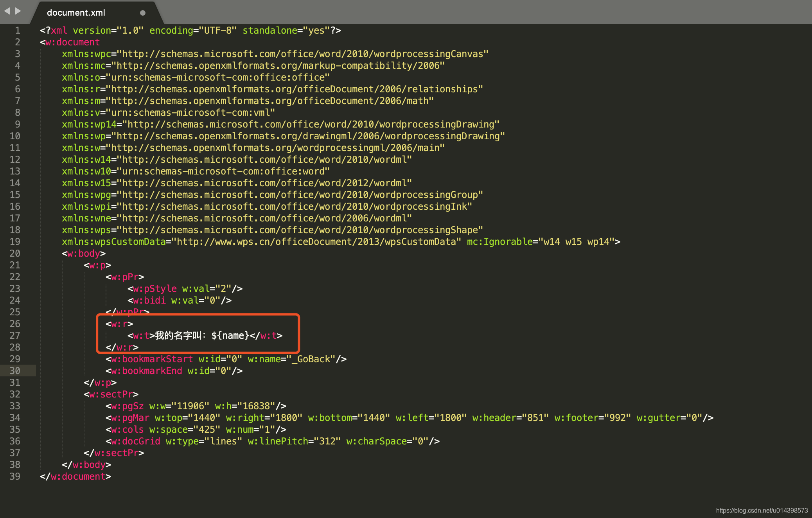Click the xmlns:wp drawingml namespace line
The image size is (812, 518).
tap(284, 136)
